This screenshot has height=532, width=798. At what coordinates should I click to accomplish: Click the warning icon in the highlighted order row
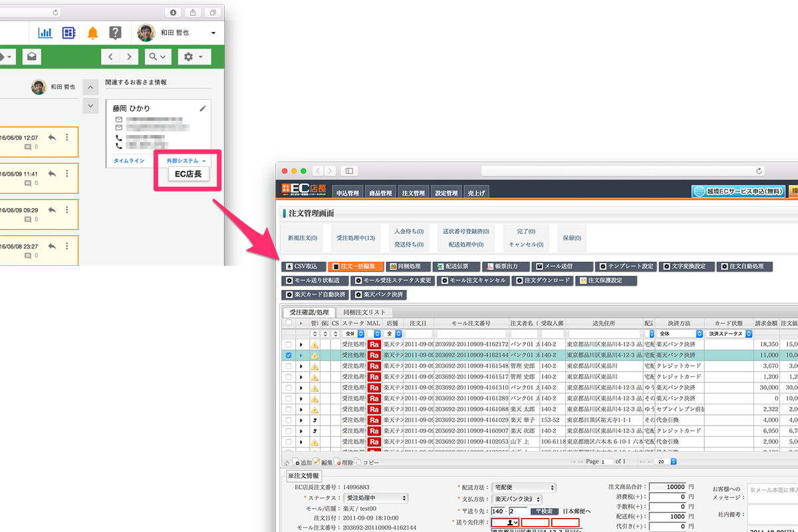(315, 356)
